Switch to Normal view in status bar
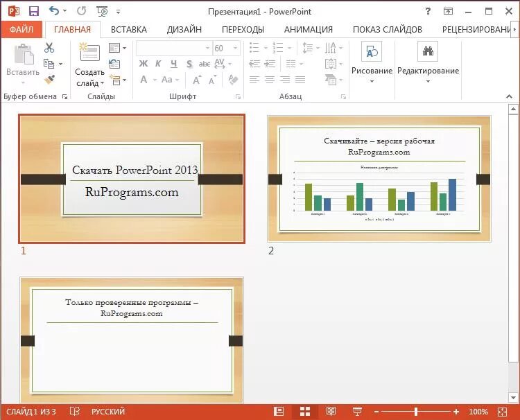Image resolution: width=520 pixels, height=420 pixels. point(279,412)
